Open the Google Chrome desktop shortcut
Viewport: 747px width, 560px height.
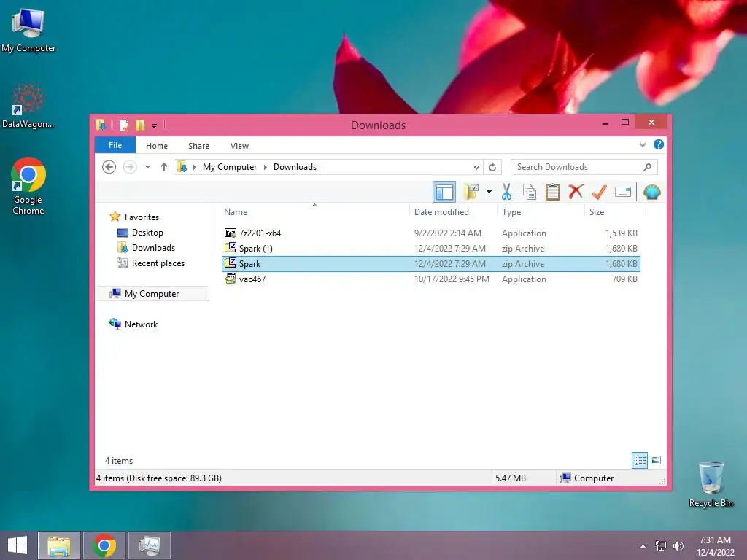pyautogui.click(x=28, y=186)
